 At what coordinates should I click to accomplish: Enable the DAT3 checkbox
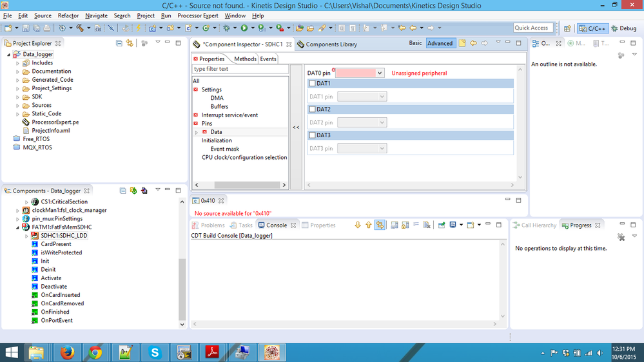(x=312, y=135)
